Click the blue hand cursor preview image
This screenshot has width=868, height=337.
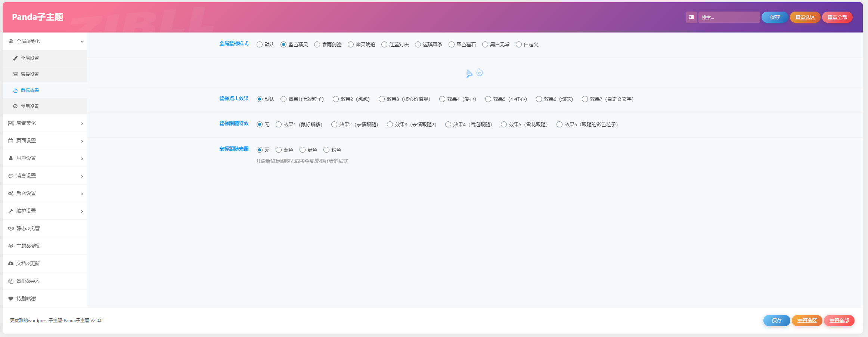(479, 72)
